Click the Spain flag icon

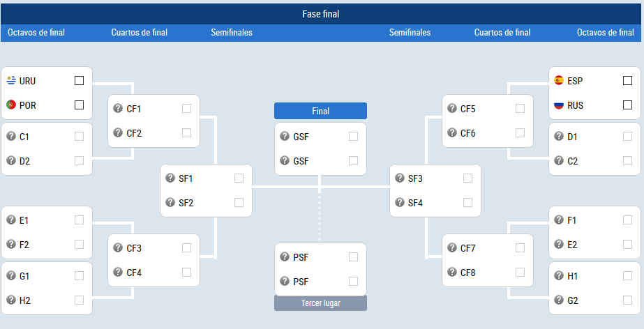click(559, 80)
